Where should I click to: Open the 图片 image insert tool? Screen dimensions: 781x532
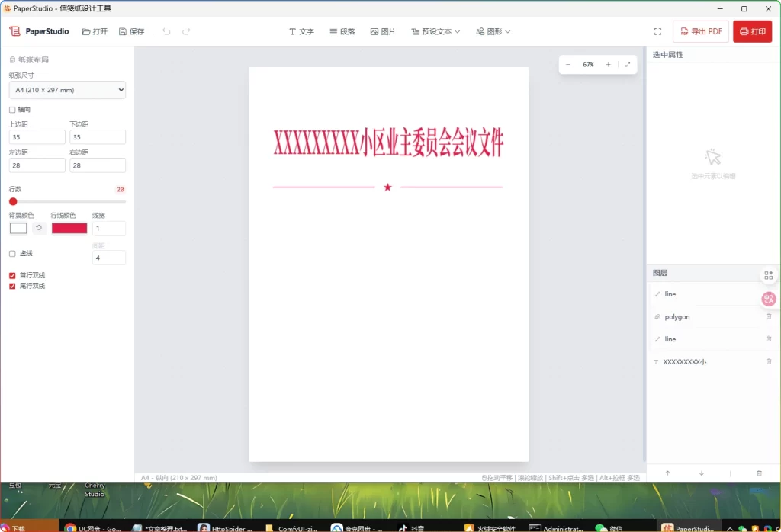tap(383, 31)
